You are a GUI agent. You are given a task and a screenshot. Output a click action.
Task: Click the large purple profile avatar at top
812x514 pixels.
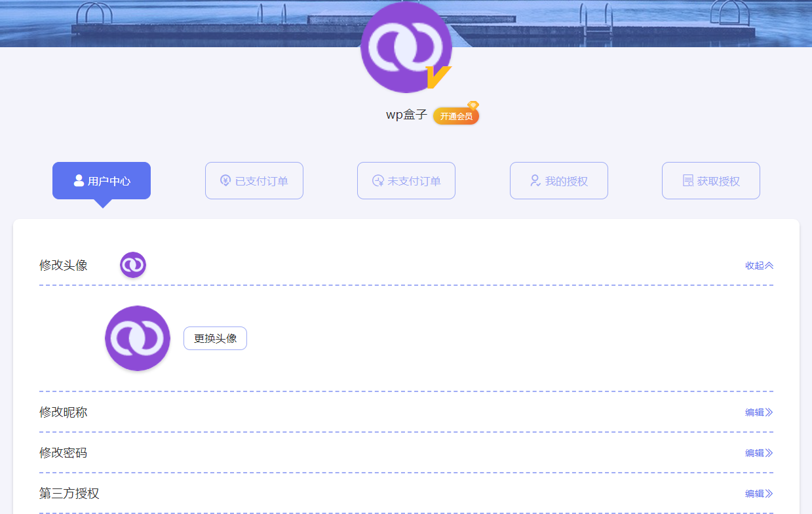coord(406,47)
